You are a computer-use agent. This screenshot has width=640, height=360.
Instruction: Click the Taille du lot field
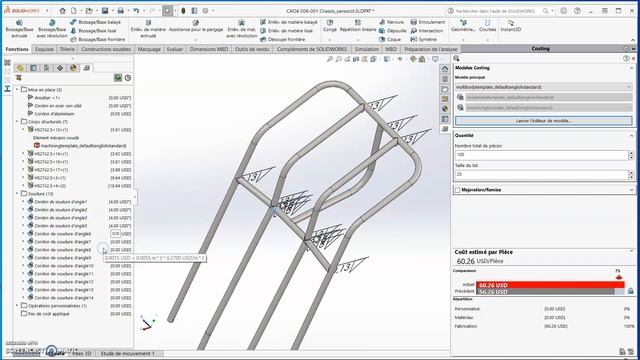coord(541,174)
